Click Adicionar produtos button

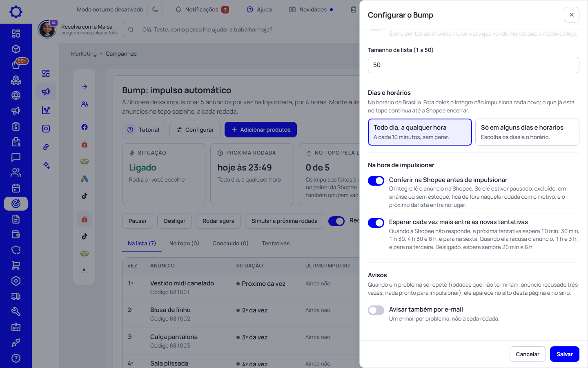click(x=261, y=130)
